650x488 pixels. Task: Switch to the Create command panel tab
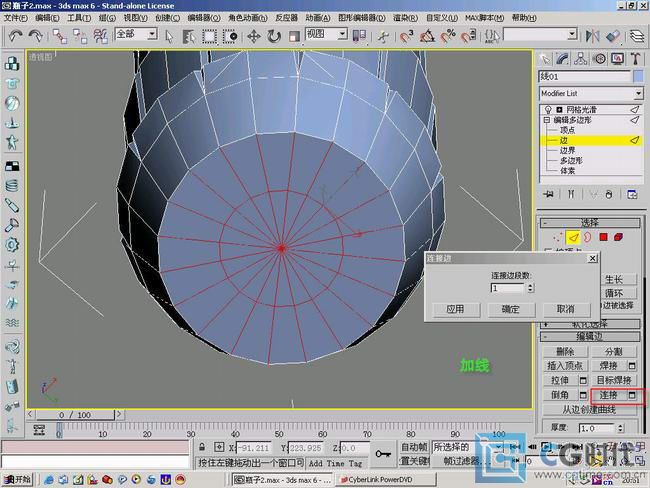tap(545, 59)
